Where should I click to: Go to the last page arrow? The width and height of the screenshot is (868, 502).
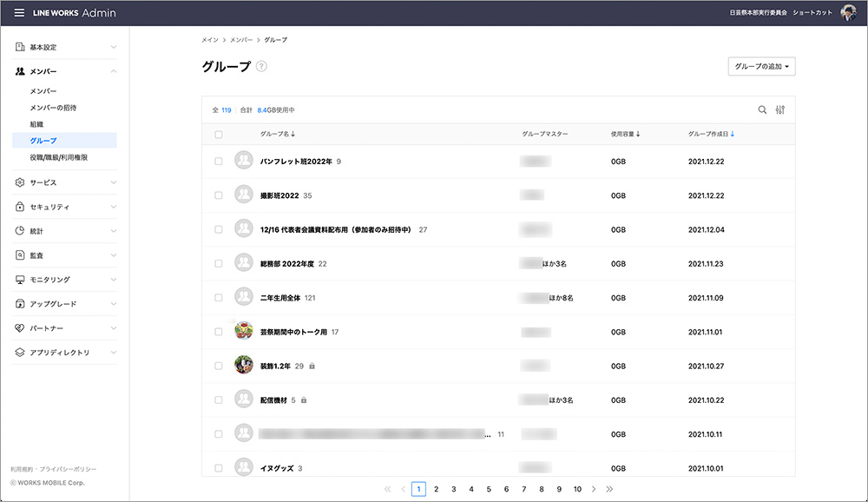click(x=609, y=489)
